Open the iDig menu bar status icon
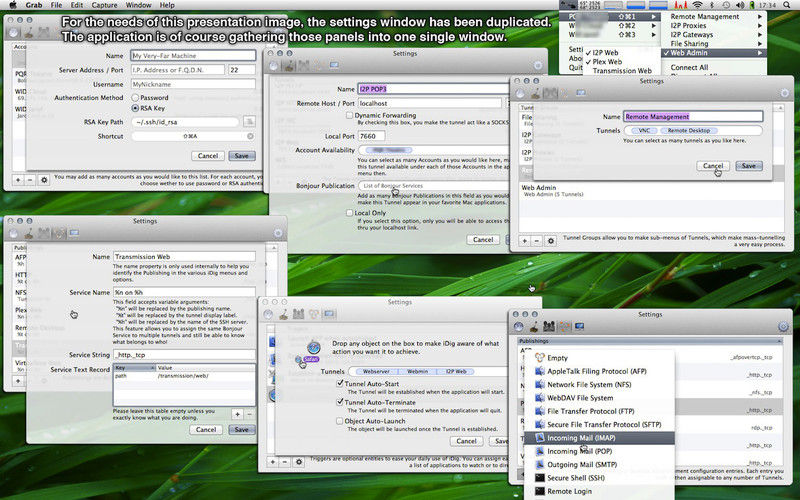800x500 pixels. [568, 5]
